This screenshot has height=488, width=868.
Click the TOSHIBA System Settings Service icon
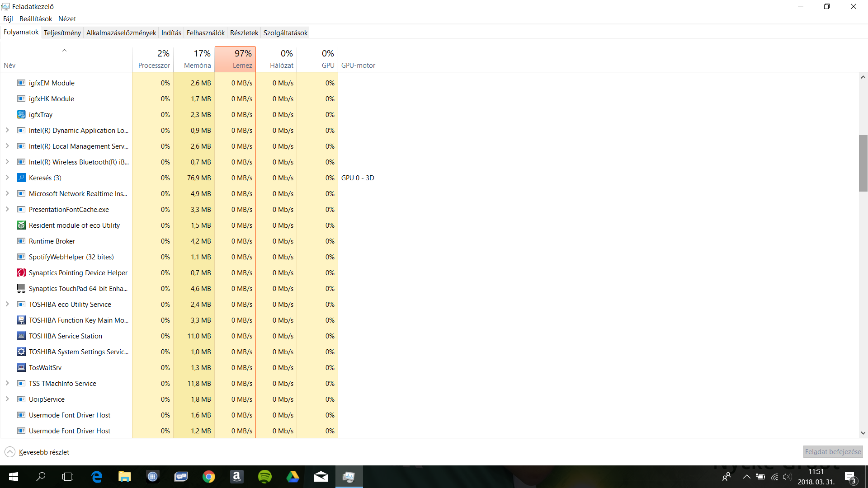21,352
